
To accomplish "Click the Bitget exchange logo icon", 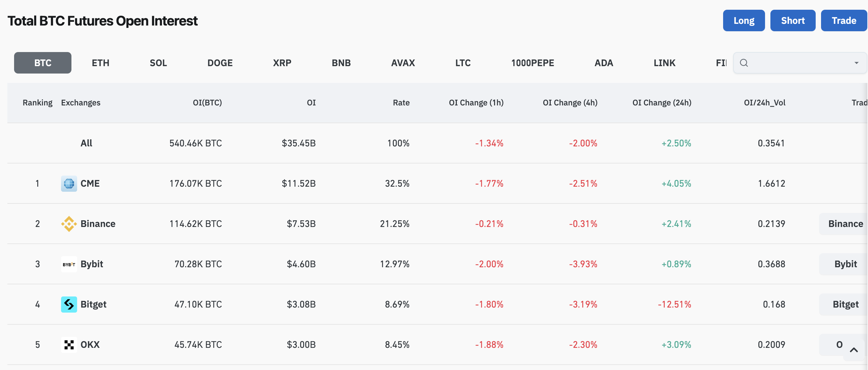I will click(69, 304).
